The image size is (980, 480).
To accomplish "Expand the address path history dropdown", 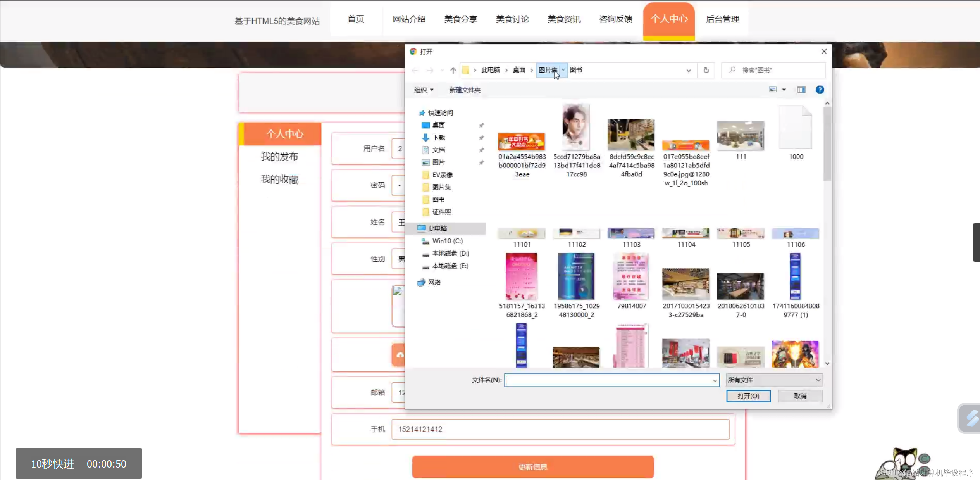I will click(688, 70).
